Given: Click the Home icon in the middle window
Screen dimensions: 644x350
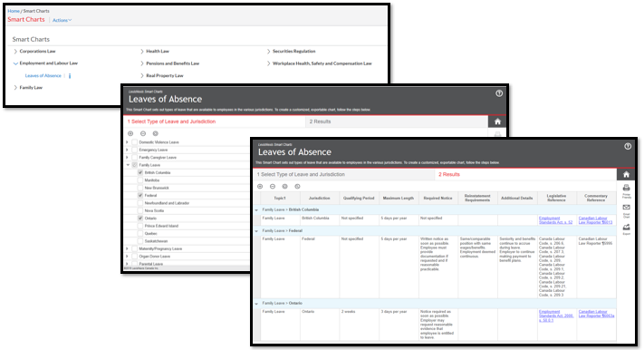Looking at the screenshot, I should [x=497, y=122].
